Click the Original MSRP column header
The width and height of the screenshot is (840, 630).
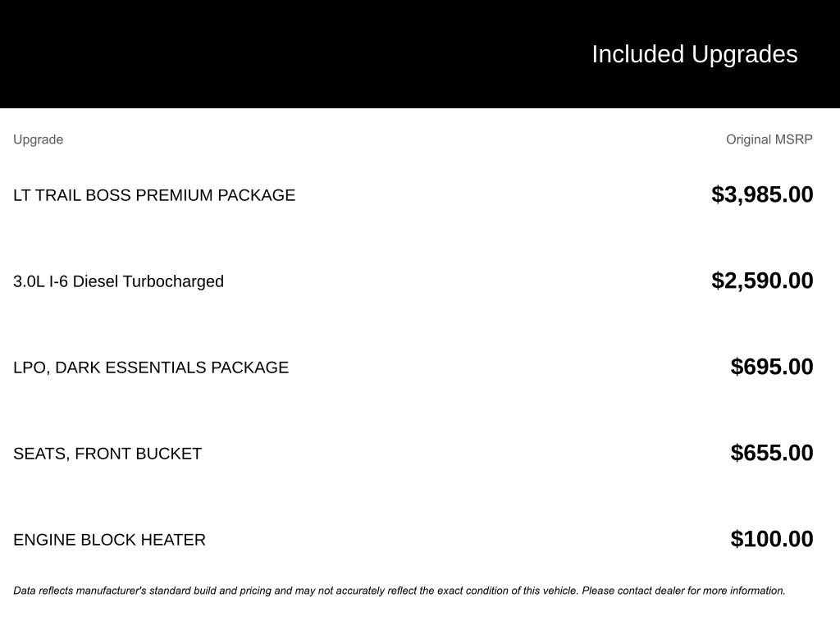[x=769, y=139]
